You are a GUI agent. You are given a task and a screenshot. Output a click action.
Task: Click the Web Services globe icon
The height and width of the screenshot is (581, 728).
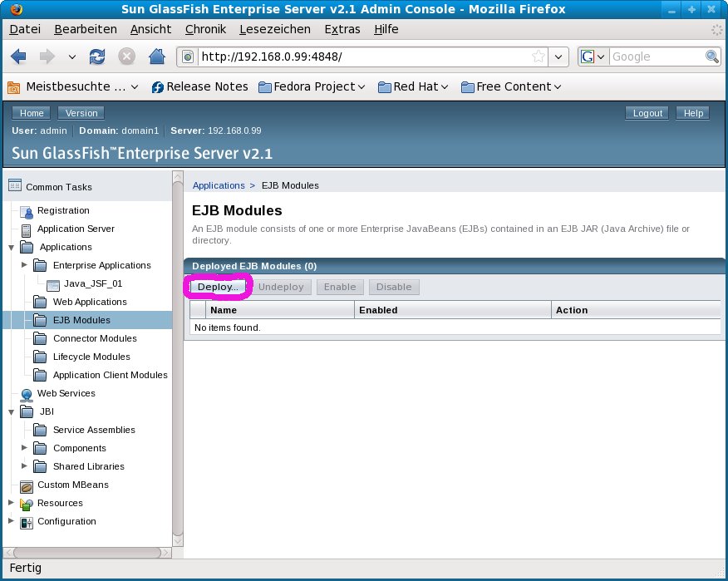(x=26, y=394)
